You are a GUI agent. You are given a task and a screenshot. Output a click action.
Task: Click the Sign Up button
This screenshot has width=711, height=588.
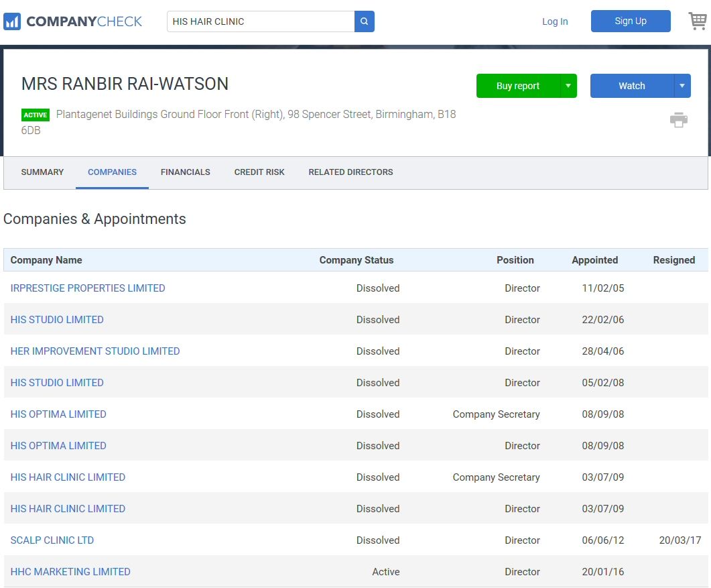tap(631, 21)
